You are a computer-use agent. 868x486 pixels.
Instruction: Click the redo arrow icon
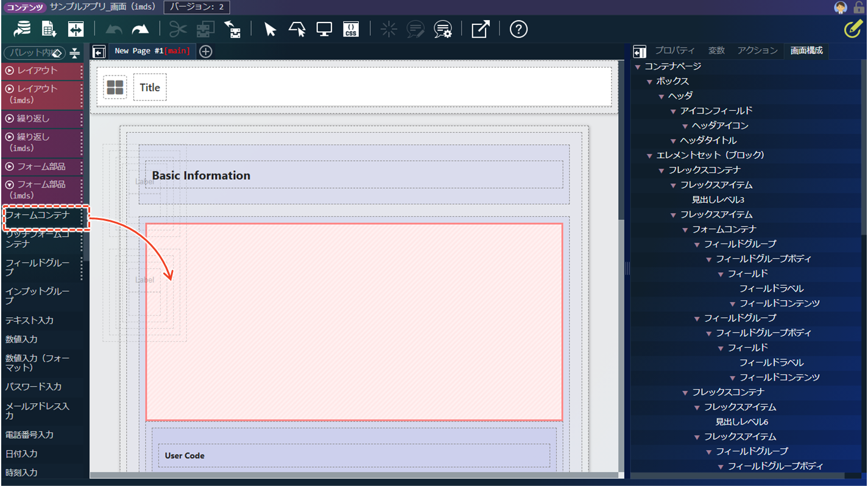tap(141, 29)
